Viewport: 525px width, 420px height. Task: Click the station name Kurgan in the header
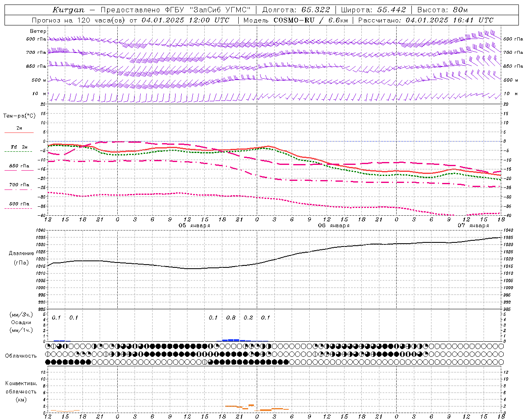click(x=68, y=10)
